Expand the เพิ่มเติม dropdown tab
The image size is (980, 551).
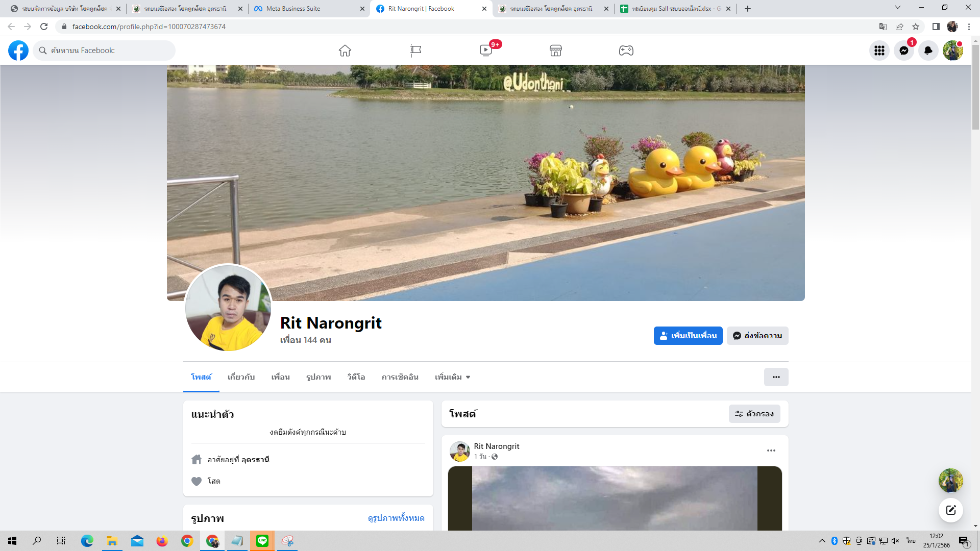452,377
